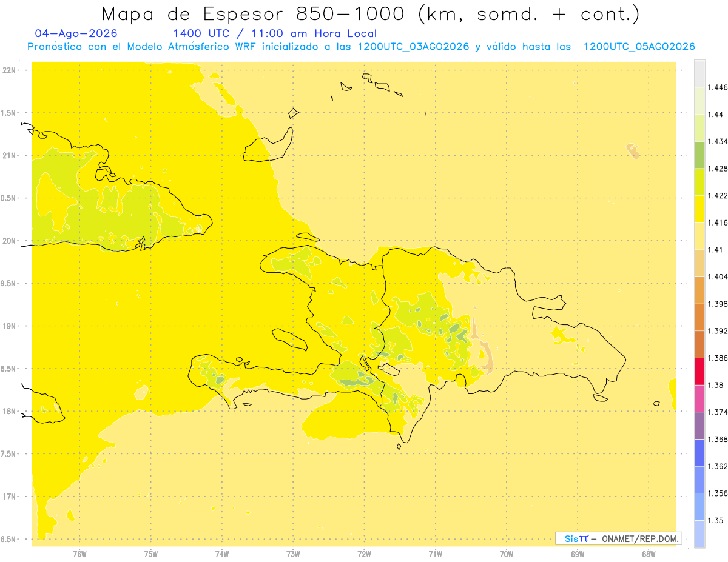728x562 pixels.
Task: Click the legend value '1.416'
Action: pos(719,222)
